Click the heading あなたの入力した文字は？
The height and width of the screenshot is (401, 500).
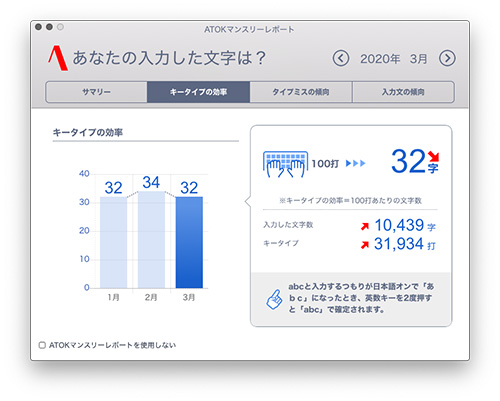coord(169,58)
